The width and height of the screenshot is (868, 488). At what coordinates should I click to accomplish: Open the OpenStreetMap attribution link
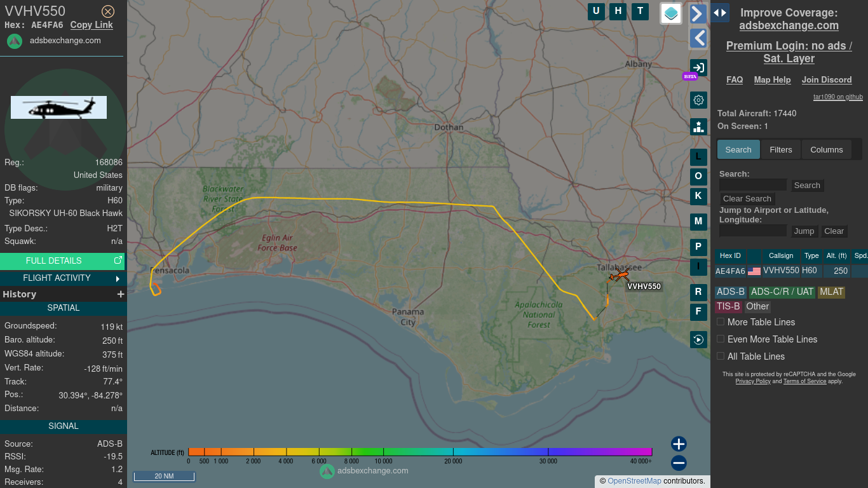pyautogui.click(x=634, y=481)
